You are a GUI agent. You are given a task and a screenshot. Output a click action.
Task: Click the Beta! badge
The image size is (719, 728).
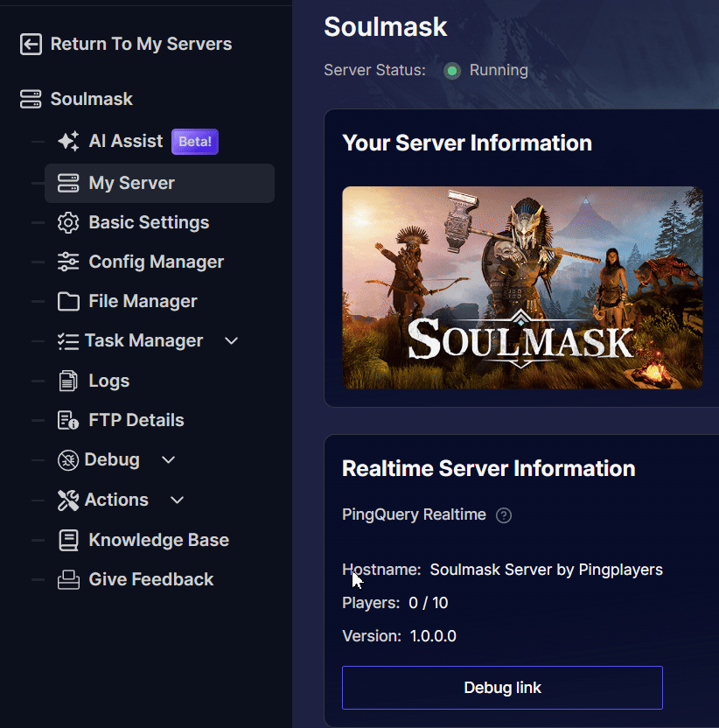pos(195,142)
